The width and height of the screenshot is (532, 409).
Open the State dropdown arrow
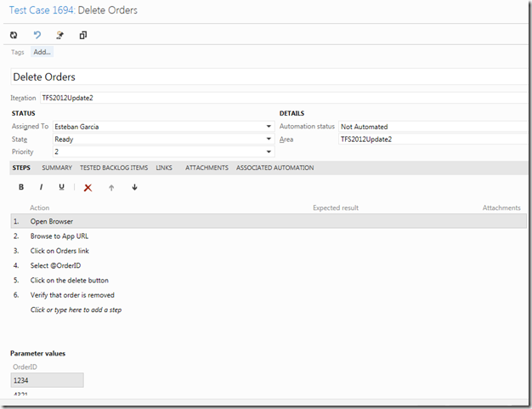coord(269,139)
